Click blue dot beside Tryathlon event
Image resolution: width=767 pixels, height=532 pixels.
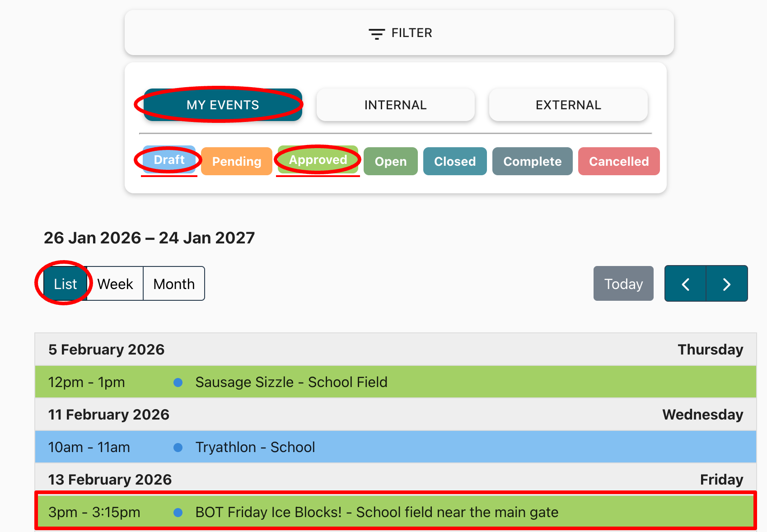click(178, 448)
